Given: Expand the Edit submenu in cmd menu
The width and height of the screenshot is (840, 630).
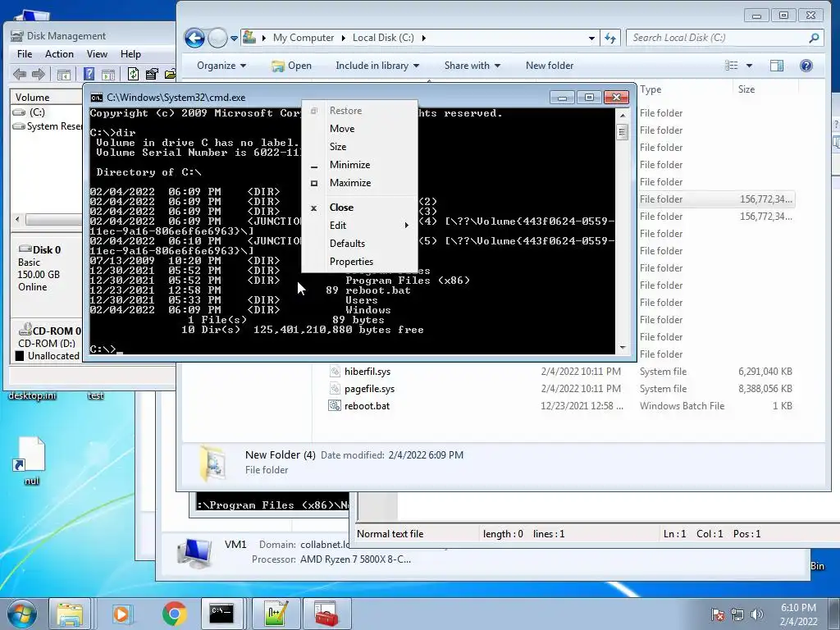Looking at the screenshot, I should tap(359, 226).
